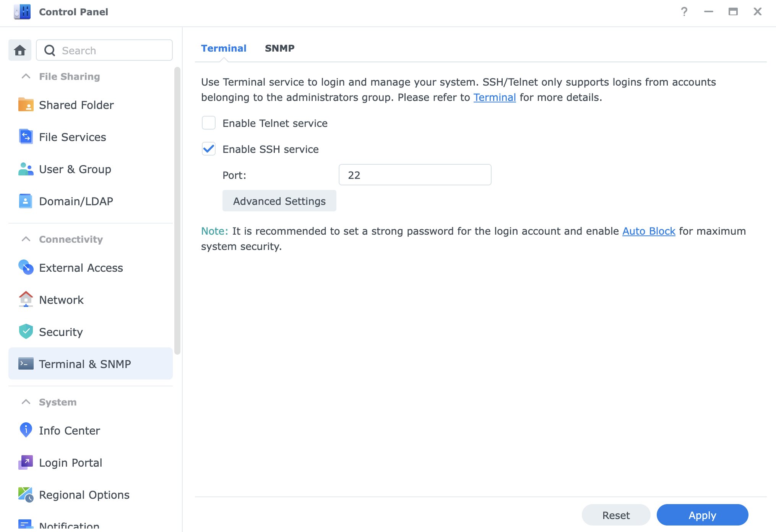Click the Advanced Settings button

279,201
